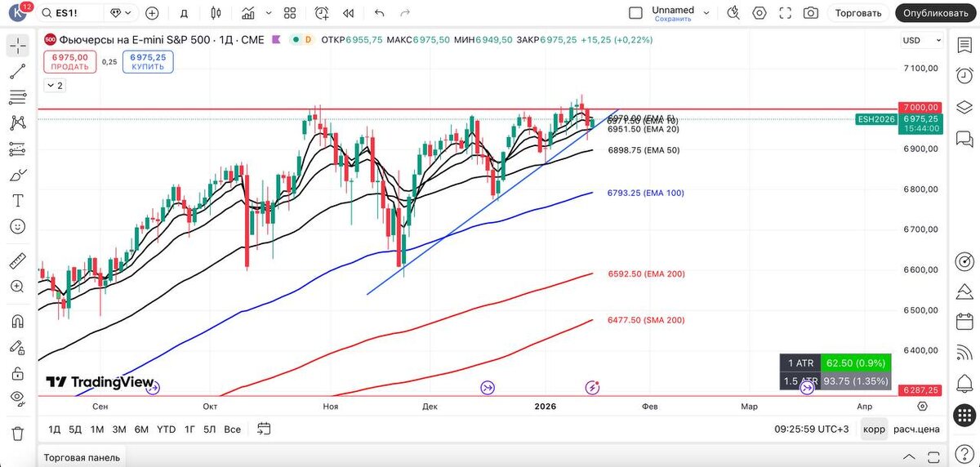Select the 5Д date range
The image size is (980, 467).
point(75,429)
